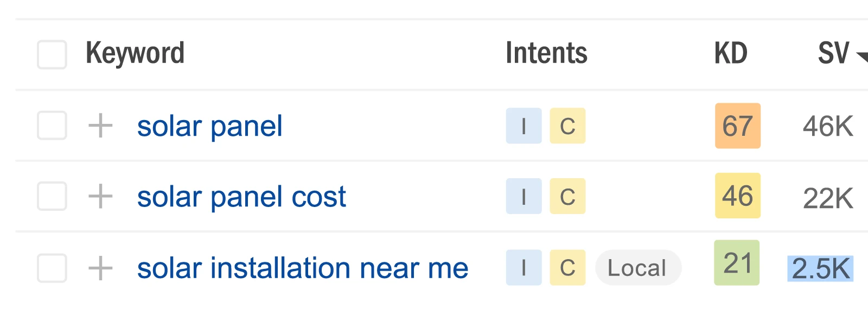This screenshot has height=314, width=868.
Task: Check the checkbox next to solar panel cost
Action: (x=51, y=197)
